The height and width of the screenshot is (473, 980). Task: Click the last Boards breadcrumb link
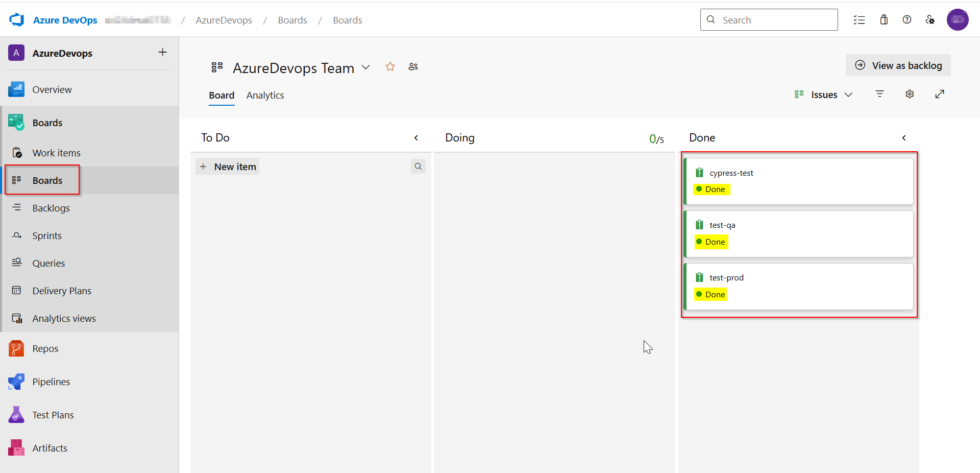(x=348, y=20)
